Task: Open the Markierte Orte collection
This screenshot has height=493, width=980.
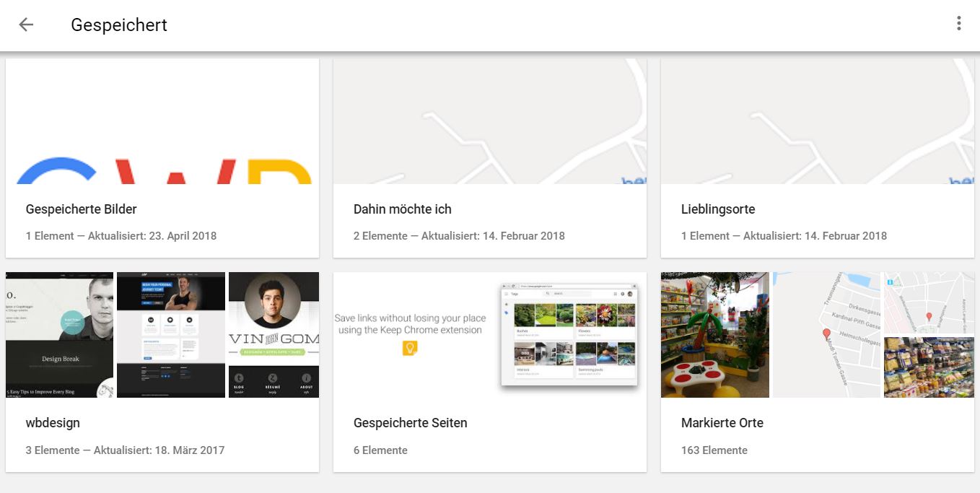Action: tap(722, 423)
